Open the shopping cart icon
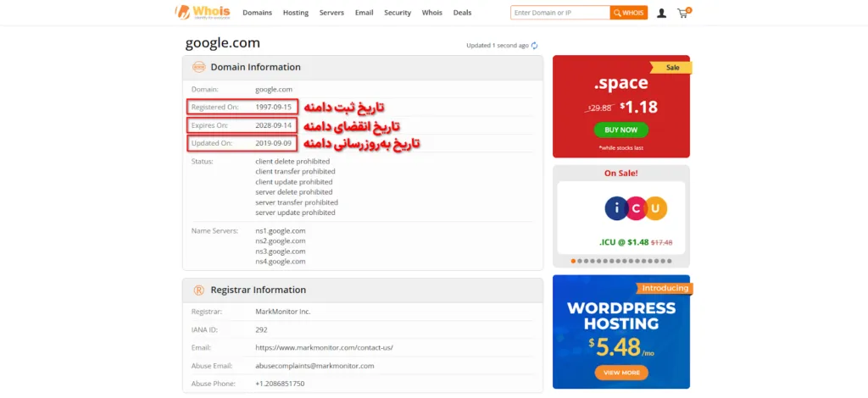Viewport: 868px width, 398px height. pyautogui.click(x=683, y=13)
